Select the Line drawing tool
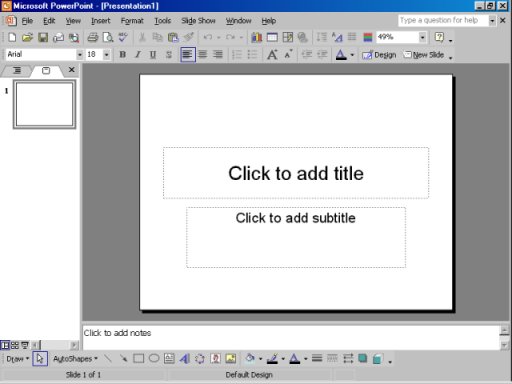Screen dimensions: 512x384 tap(108, 359)
